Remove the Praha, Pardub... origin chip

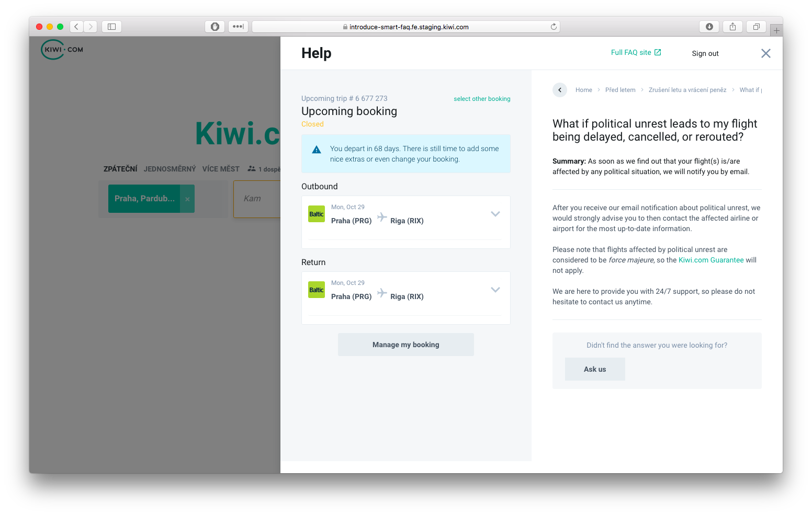[187, 199]
